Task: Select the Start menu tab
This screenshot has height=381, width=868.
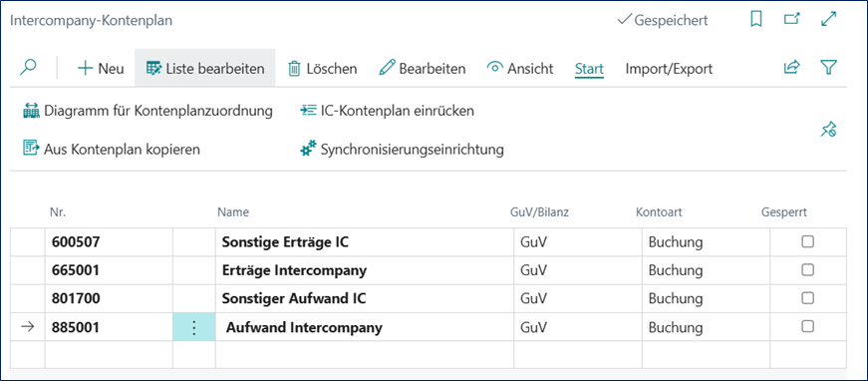Action: click(589, 69)
